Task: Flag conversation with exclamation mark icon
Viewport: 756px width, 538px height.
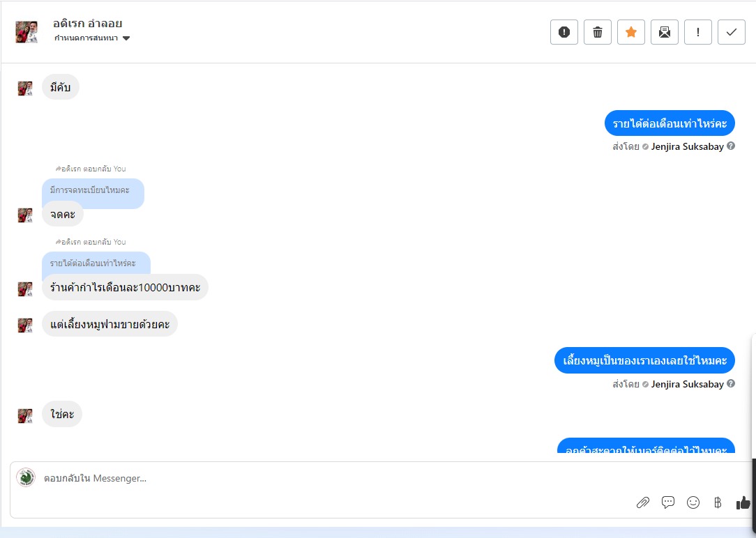Action: coord(698,32)
